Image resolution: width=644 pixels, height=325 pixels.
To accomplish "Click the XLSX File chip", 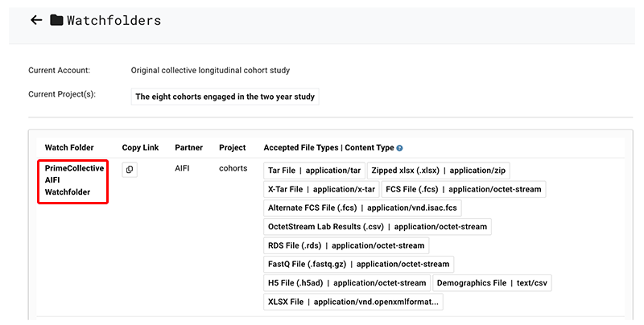I will pyautogui.click(x=353, y=302).
